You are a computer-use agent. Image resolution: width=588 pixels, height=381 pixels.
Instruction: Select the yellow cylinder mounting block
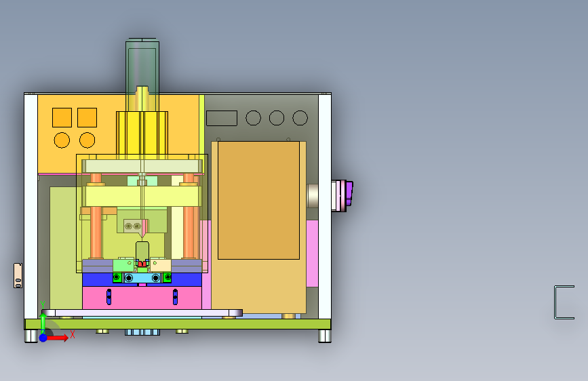tap(142, 133)
